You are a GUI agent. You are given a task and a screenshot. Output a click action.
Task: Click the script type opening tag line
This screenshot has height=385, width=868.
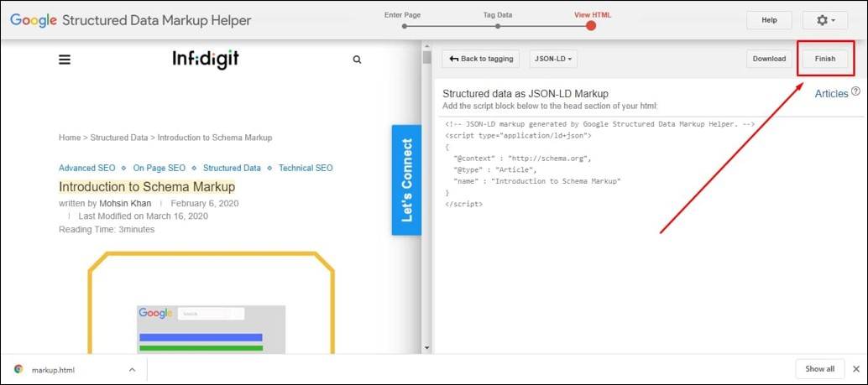(x=518, y=136)
